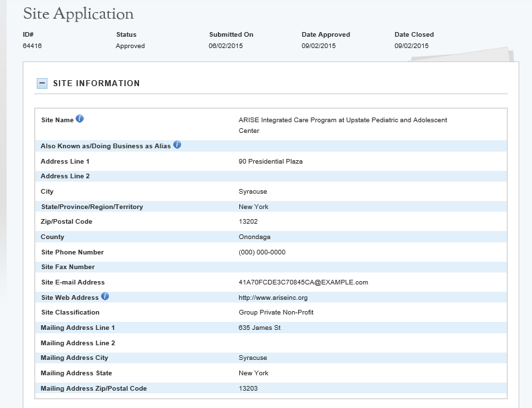532x408 pixels.
Task: Select the application ID number 64416
Action: coord(32,46)
